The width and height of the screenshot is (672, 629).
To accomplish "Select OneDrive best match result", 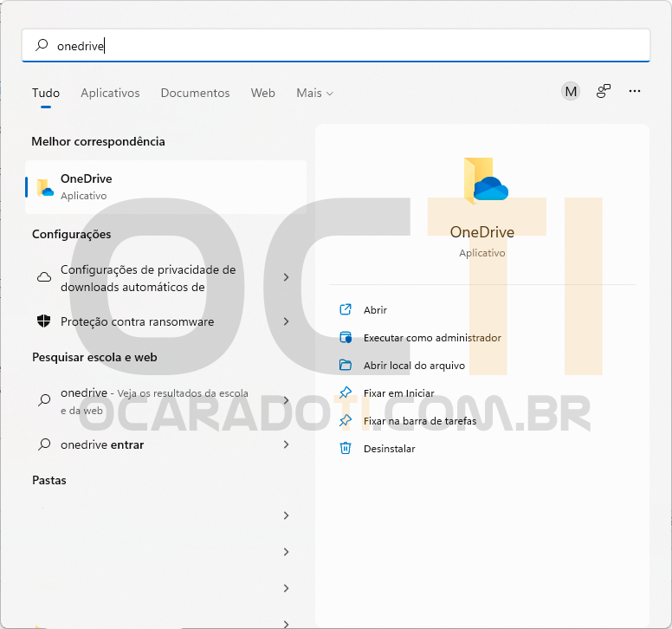I will 166,187.
